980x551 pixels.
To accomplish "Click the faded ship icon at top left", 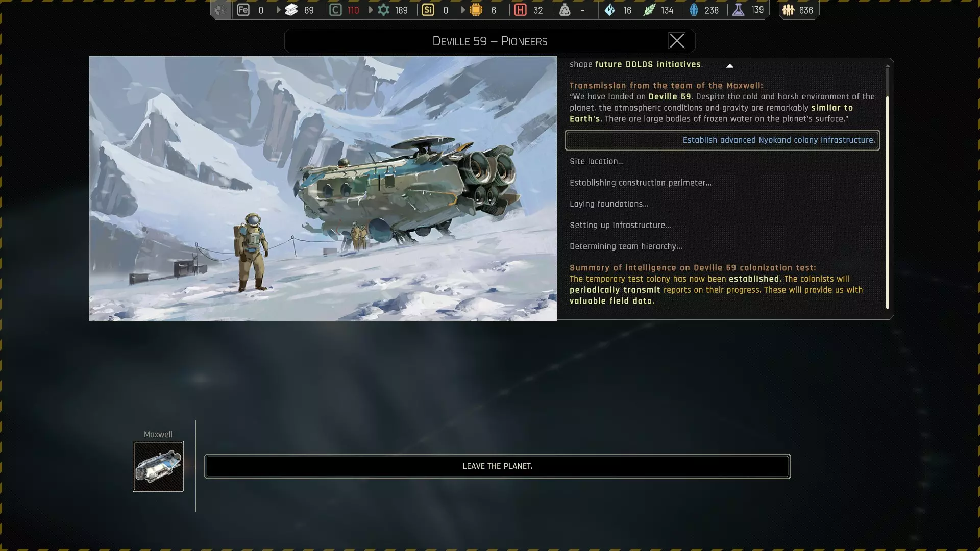I will coord(220,10).
